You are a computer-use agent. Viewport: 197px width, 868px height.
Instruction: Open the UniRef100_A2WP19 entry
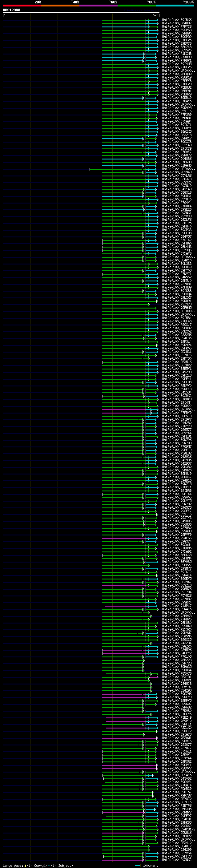pyautogui.click(x=176, y=78)
